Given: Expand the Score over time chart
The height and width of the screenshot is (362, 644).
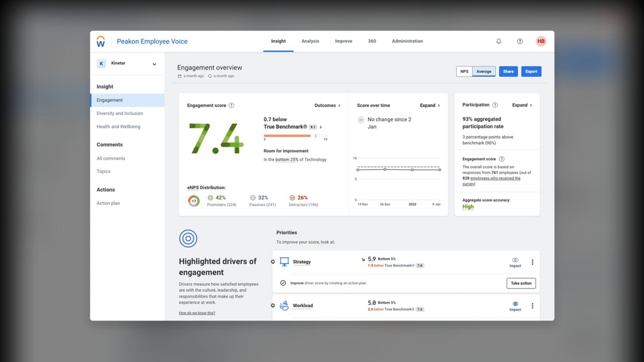Looking at the screenshot, I should point(430,106).
